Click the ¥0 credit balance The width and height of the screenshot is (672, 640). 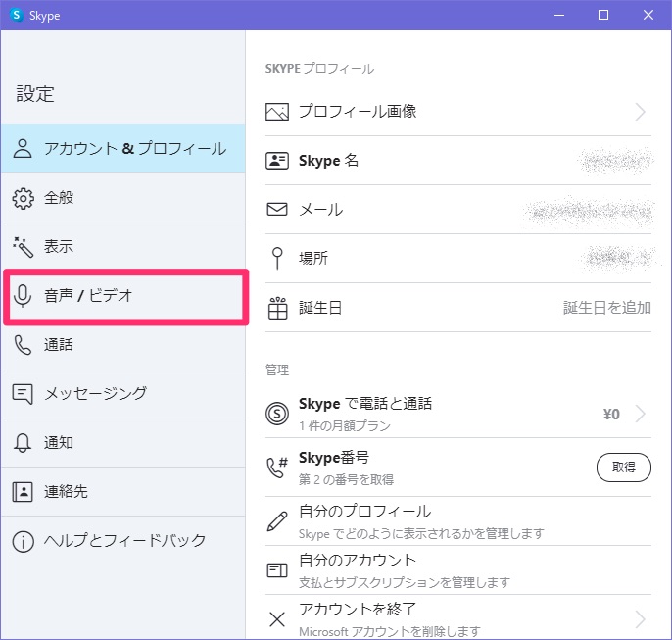tap(611, 415)
